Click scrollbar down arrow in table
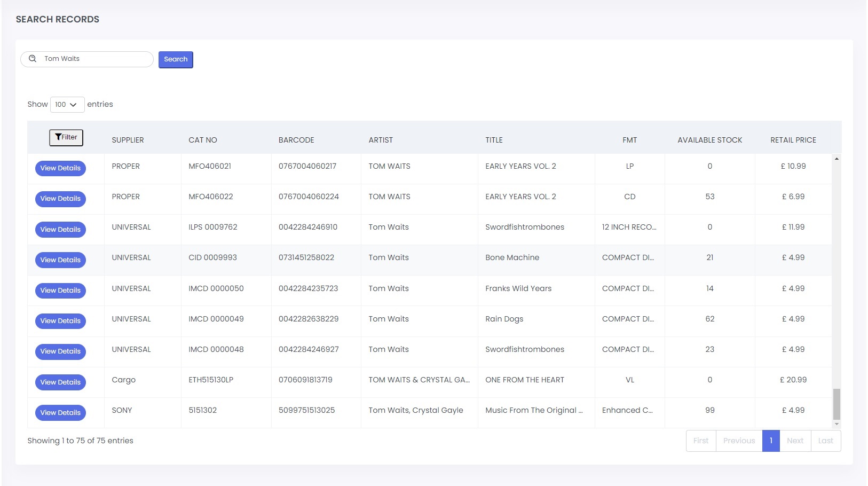The image size is (868, 486). [837, 424]
